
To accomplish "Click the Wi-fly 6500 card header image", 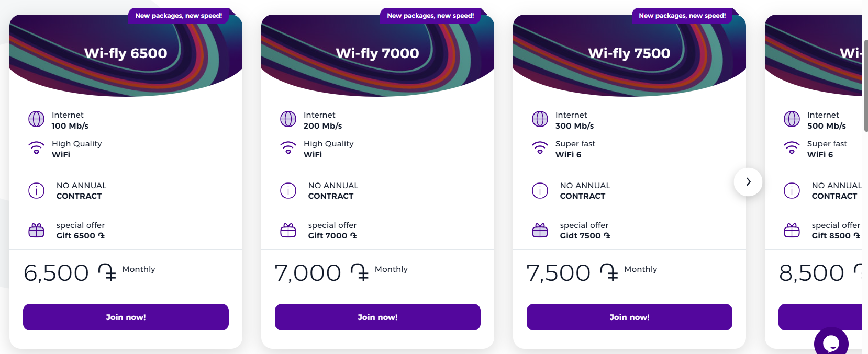I will [x=126, y=55].
